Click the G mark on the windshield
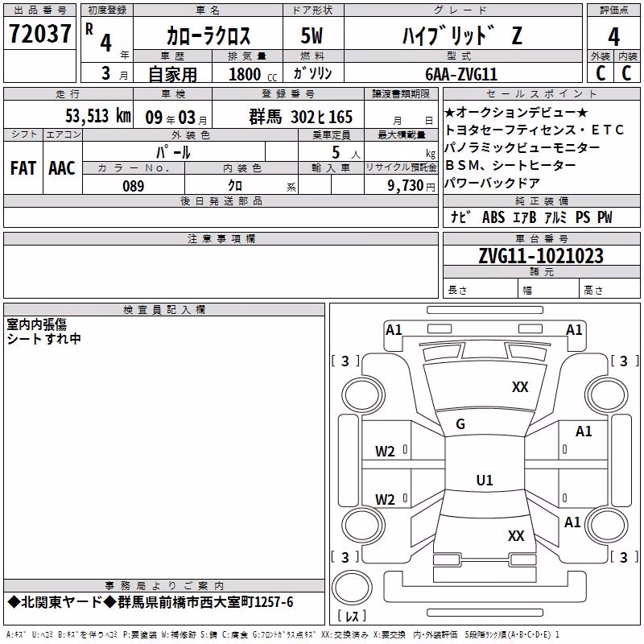 pyautogui.click(x=460, y=424)
